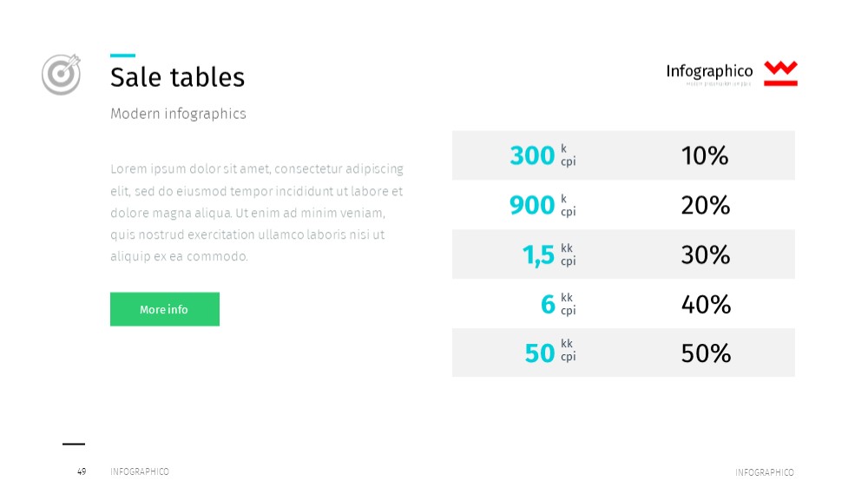Screen dimensions: 868x488
Task: Select the 6 kk cpi value
Action: pos(558,304)
